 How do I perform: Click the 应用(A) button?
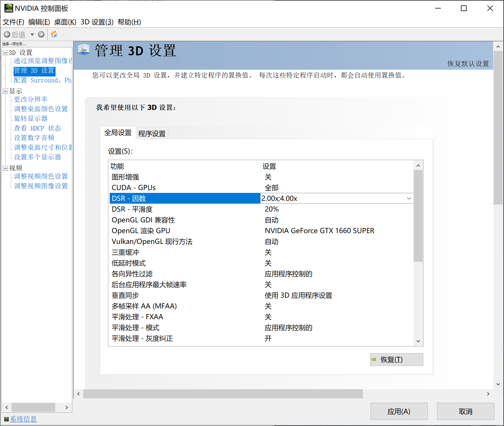pos(399,411)
